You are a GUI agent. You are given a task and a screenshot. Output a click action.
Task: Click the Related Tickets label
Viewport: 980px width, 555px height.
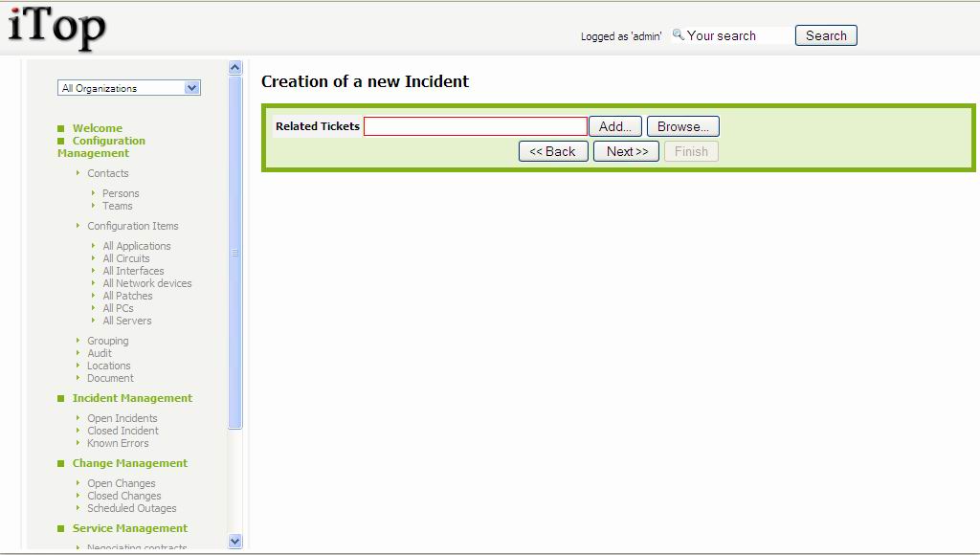click(318, 126)
